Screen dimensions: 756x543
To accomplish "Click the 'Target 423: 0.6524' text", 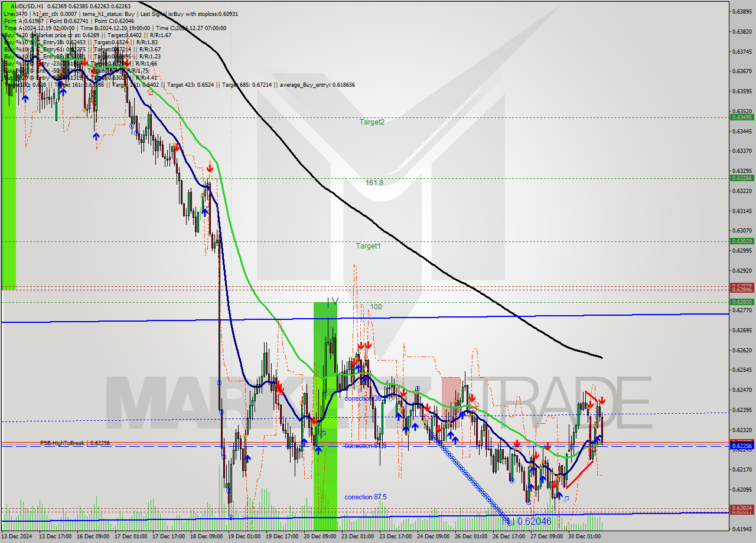I will point(190,85).
